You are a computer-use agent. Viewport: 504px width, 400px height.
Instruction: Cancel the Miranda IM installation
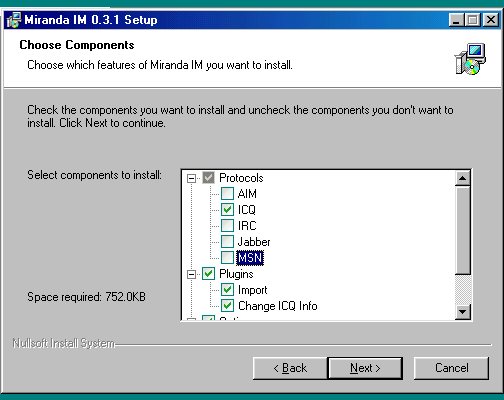click(451, 368)
